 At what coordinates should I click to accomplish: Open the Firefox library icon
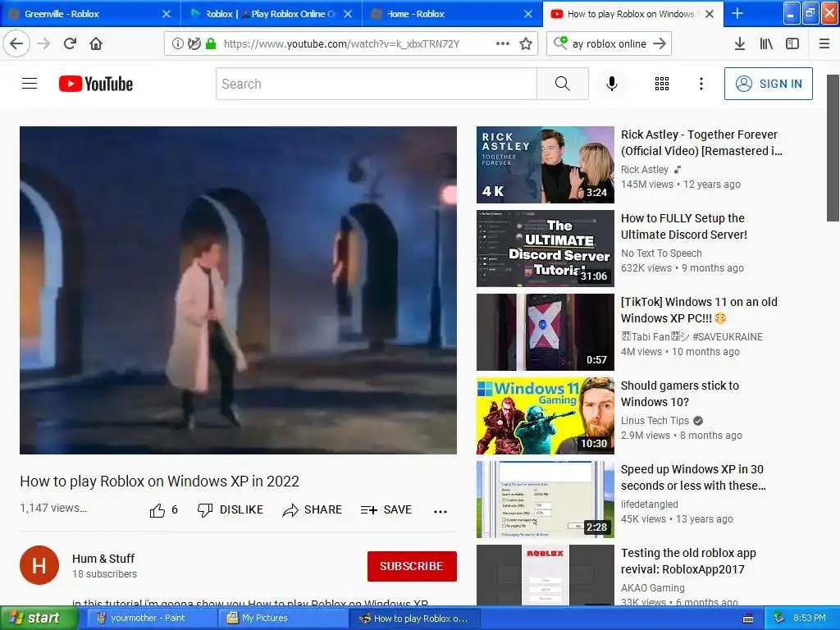click(x=766, y=44)
